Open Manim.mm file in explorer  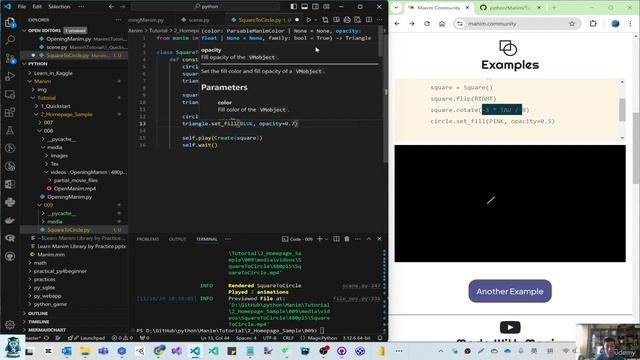[x=51, y=254]
